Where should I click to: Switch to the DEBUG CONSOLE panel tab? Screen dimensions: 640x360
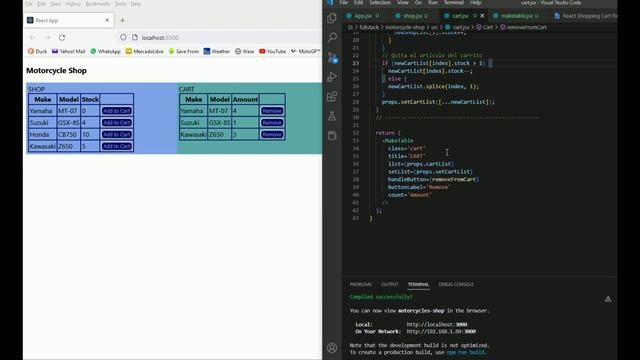point(456,284)
